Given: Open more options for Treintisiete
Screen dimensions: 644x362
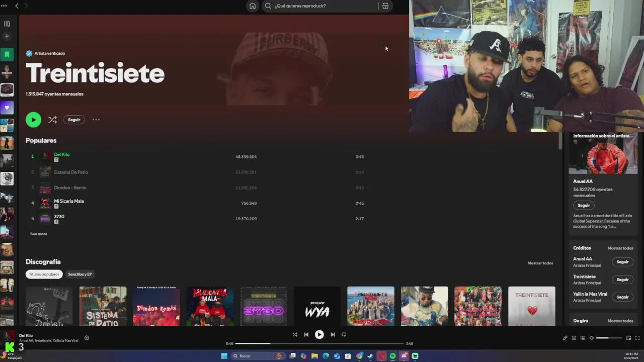Looking at the screenshot, I should [x=96, y=120].
